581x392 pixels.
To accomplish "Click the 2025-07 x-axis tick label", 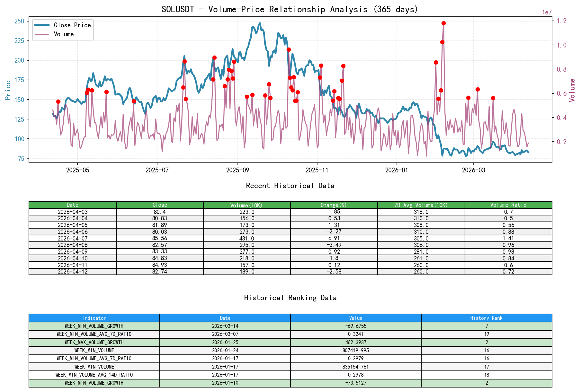I will click(157, 170).
